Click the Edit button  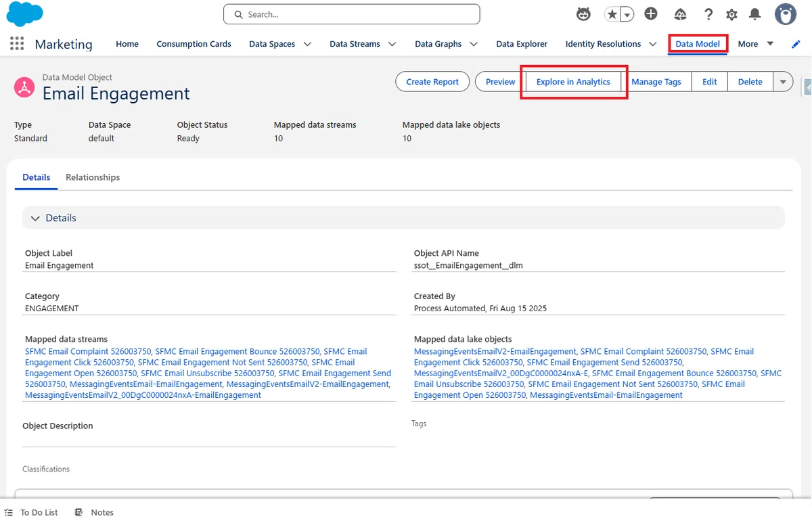pos(709,82)
